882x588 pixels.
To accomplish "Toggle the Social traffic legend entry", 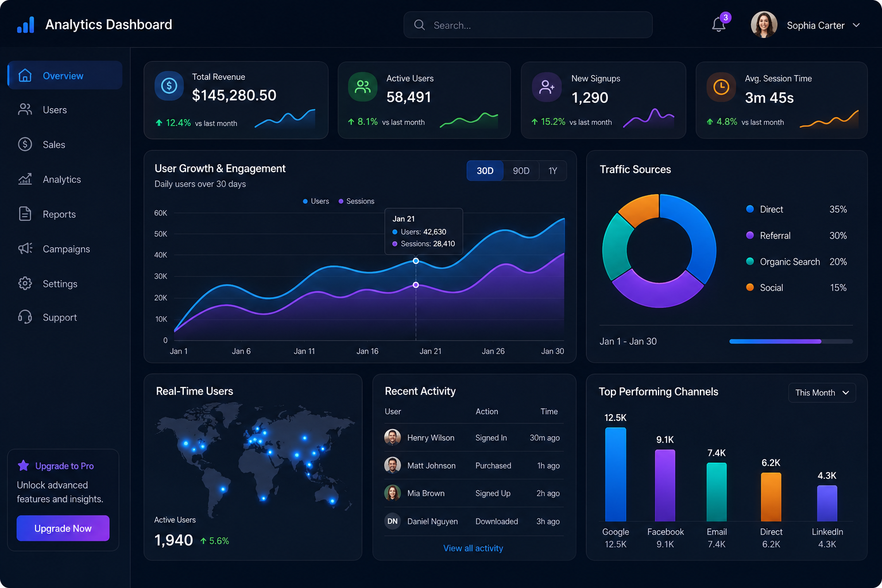I will (x=796, y=288).
